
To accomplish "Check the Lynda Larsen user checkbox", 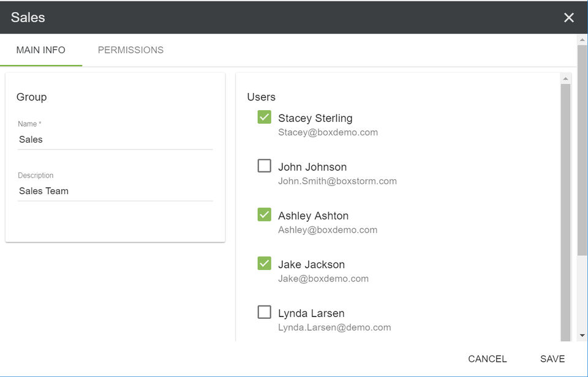I will [264, 312].
